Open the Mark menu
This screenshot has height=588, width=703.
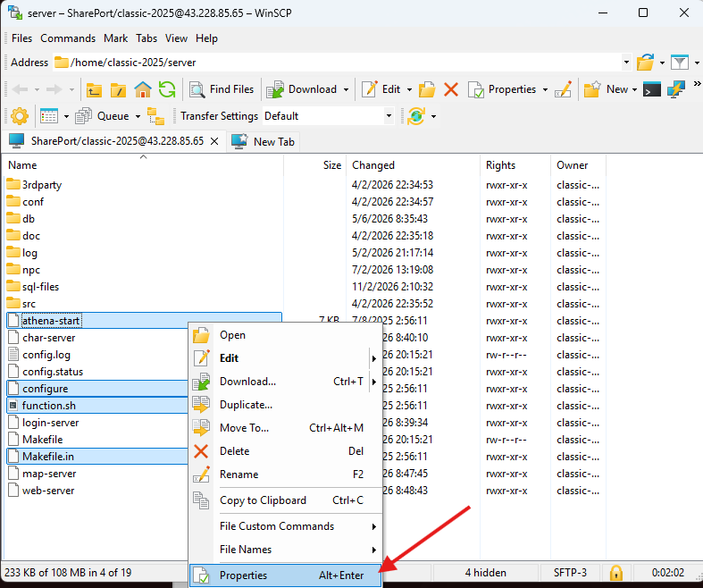click(115, 38)
